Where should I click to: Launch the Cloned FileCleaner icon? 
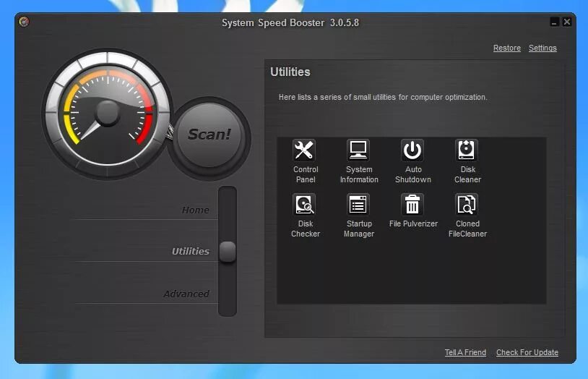coord(466,205)
